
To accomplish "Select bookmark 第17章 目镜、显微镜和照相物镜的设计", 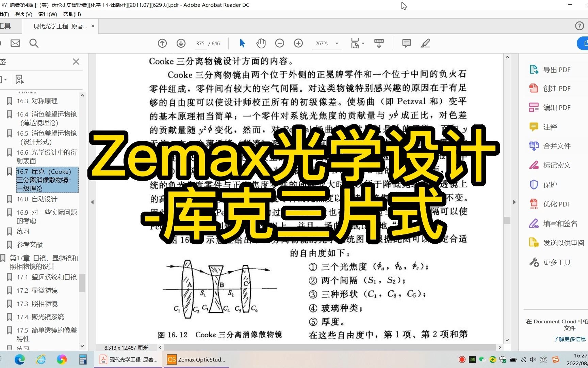I will pos(44,262).
